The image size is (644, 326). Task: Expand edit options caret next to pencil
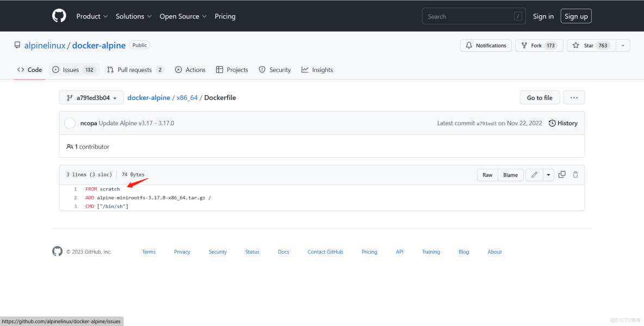pyautogui.click(x=548, y=175)
